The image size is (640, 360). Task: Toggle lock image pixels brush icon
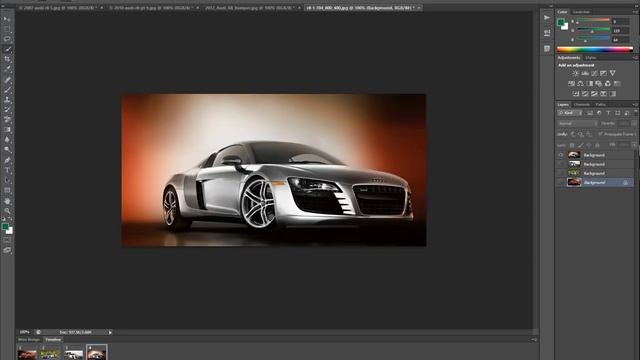pyautogui.click(x=581, y=145)
